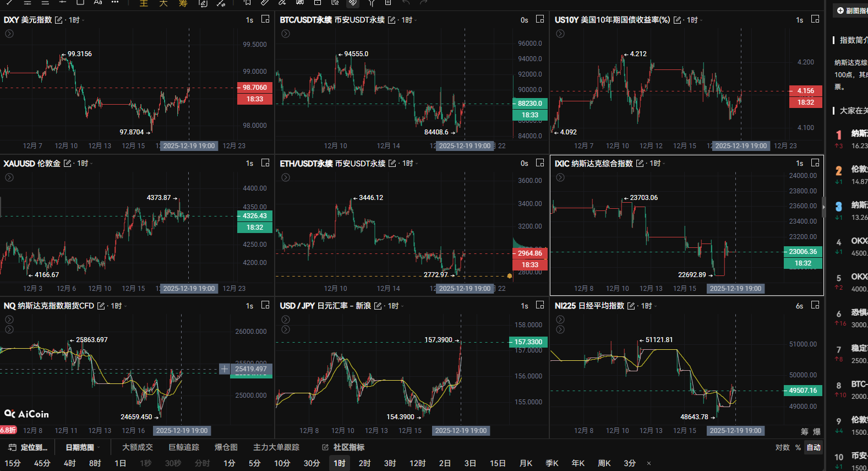Screen dimensions: 868x471
Task: Open 巨鲸追踪 whale tracking
Action: click(184, 447)
